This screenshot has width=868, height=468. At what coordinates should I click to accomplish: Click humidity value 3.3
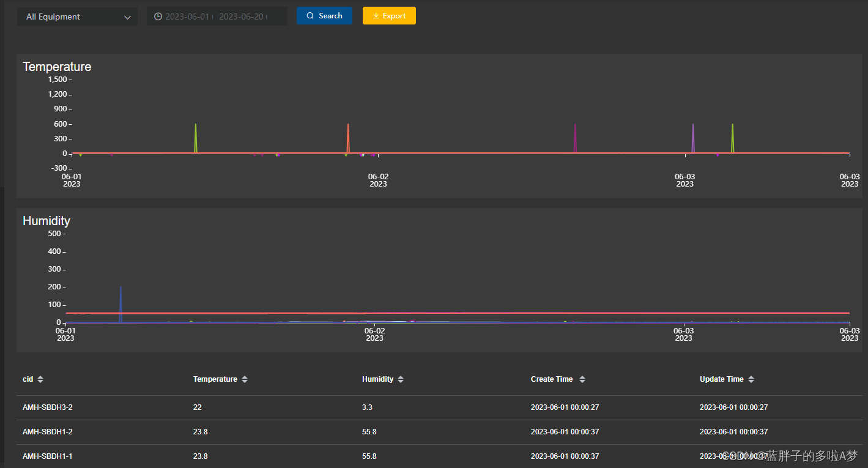[x=367, y=407]
